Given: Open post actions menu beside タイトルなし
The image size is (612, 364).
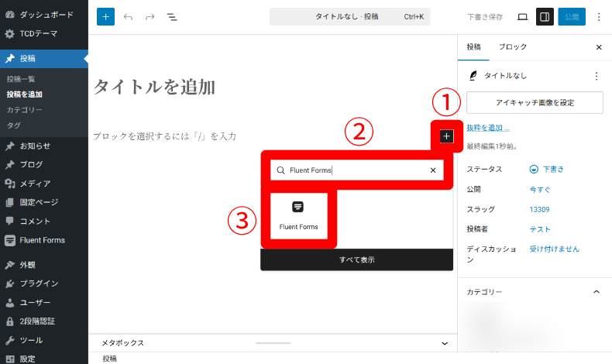Looking at the screenshot, I should (596, 76).
